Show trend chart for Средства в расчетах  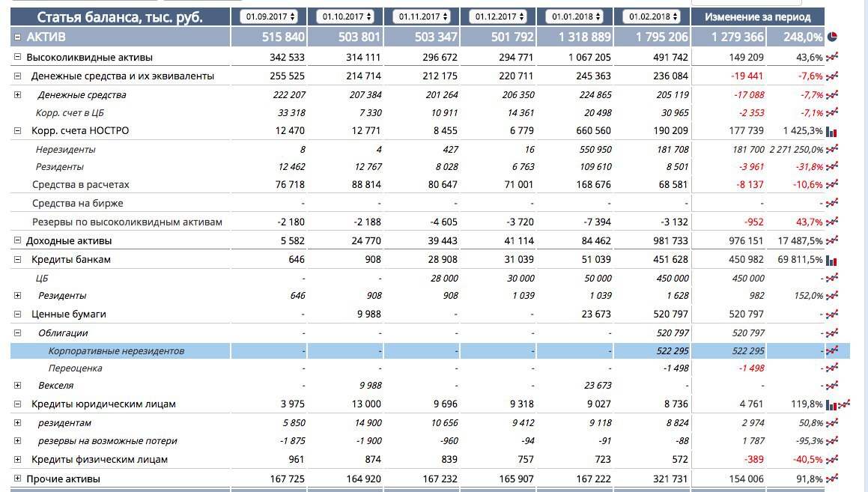[832, 184]
